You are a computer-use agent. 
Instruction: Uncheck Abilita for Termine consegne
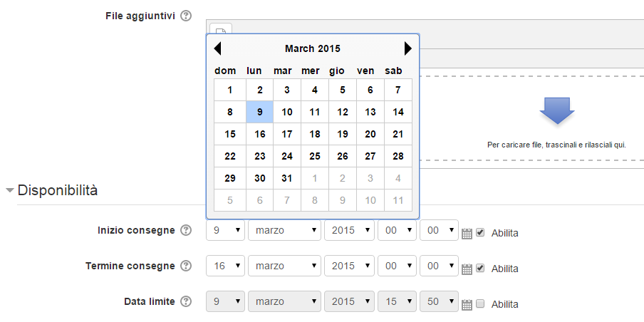480,268
